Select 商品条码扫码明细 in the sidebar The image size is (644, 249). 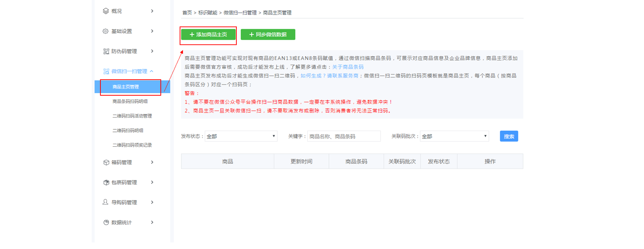pyautogui.click(x=129, y=101)
